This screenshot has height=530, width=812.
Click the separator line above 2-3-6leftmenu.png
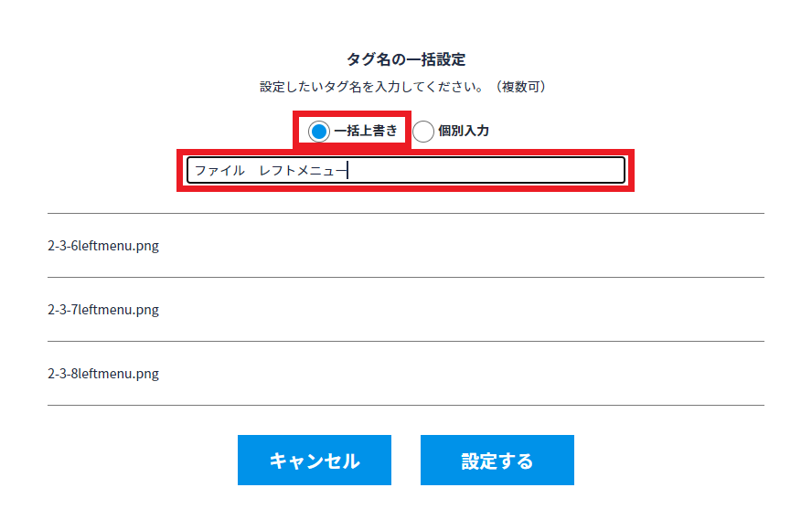(406, 214)
